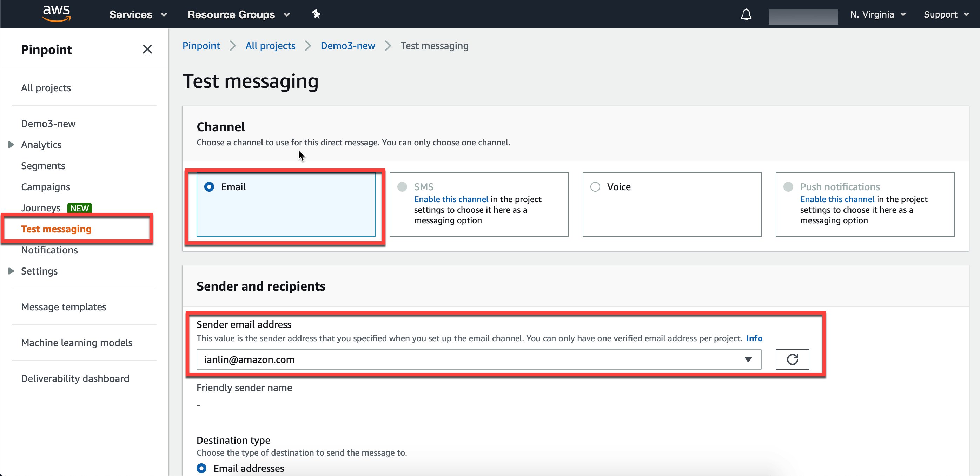Click the disabled Push notifications radio button
The width and height of the screenshot is (980, 476).
[788, 187]
